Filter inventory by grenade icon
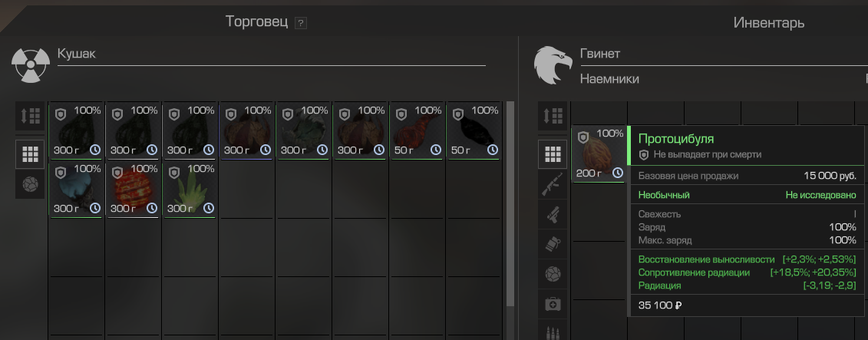The width and height of the screenshot is (868, 340). (x=553, y=244)
